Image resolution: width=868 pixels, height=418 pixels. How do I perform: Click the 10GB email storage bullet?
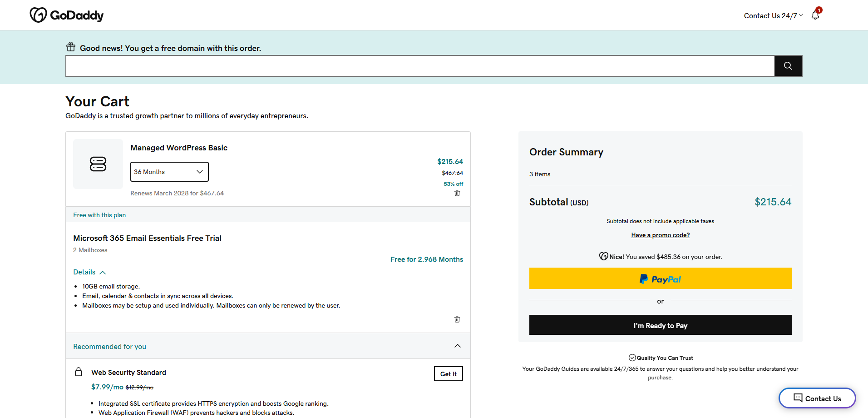click(x=111, y=286)
